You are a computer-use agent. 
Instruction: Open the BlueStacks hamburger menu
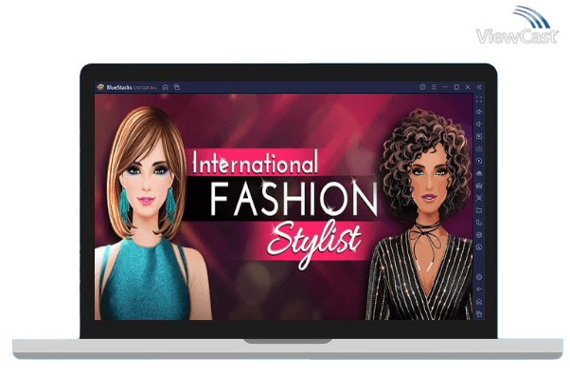434,87
